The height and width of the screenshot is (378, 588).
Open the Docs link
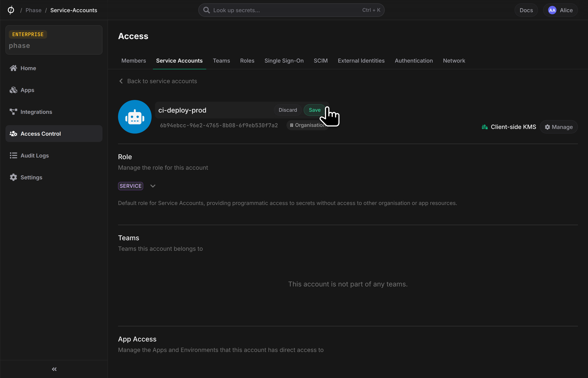(x=526, y=10)
